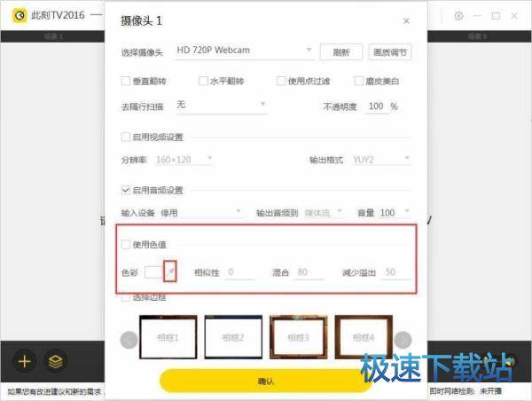Screen dimensions: 532x401
Task: Expand the 去隔行扫描 deinterlace dropdown
Action: click(221, 105)
